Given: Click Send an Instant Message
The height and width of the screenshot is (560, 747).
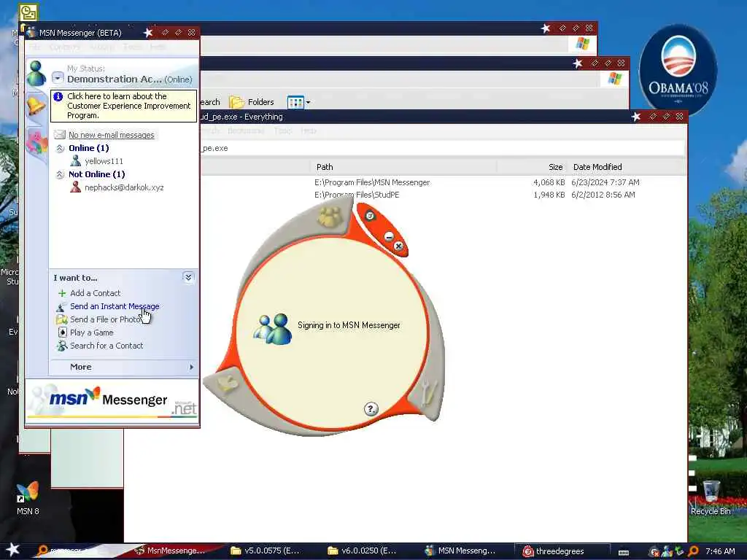Looking at the screenshot, I should [x=115, y=306].
